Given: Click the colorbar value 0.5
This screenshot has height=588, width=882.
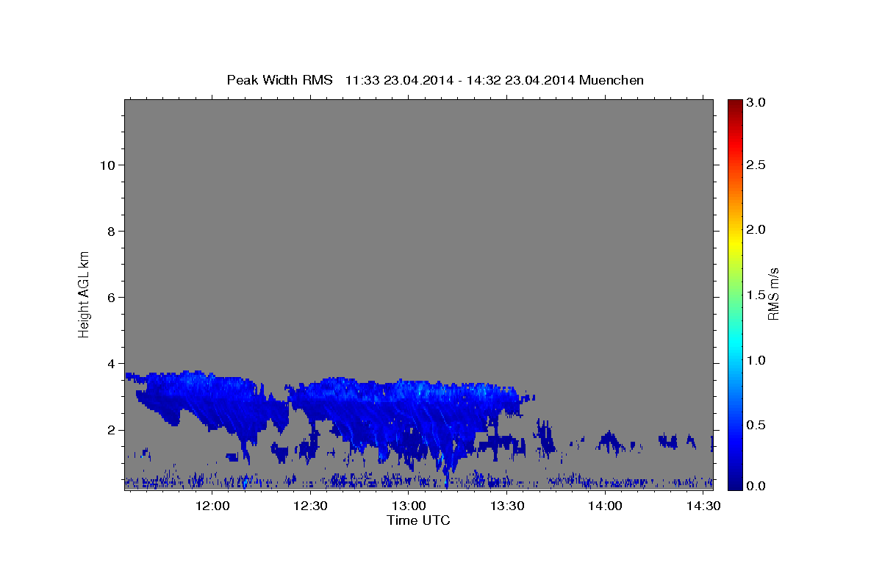Looking at the screenshot, I should click(758, 425).
